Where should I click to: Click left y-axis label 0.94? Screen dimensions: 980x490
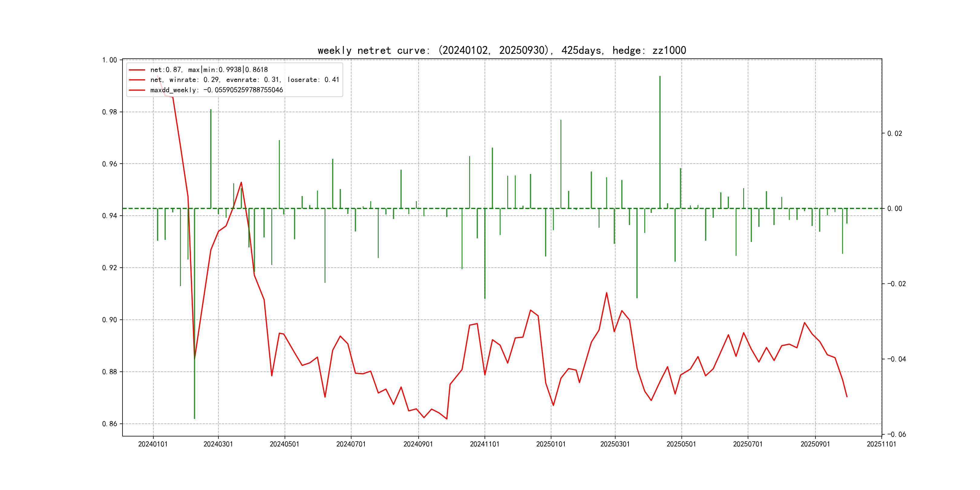(109, 216)
